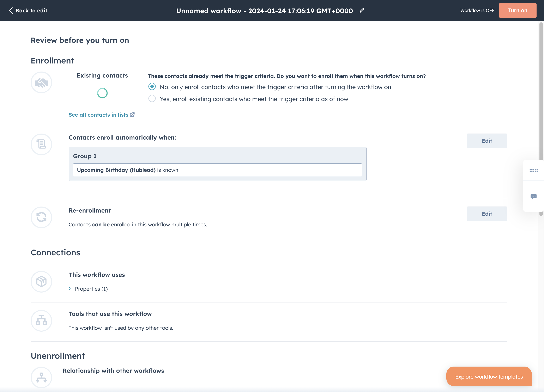Click Back to edit
The height and width of the screenshot is (392, 544).
pyautogui.click(x=28, y=11)
